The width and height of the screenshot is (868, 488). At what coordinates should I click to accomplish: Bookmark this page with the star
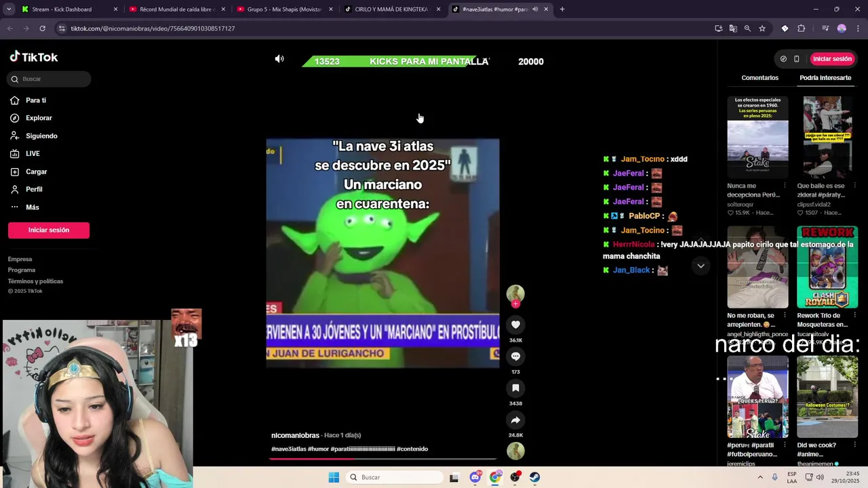point(762,28)
